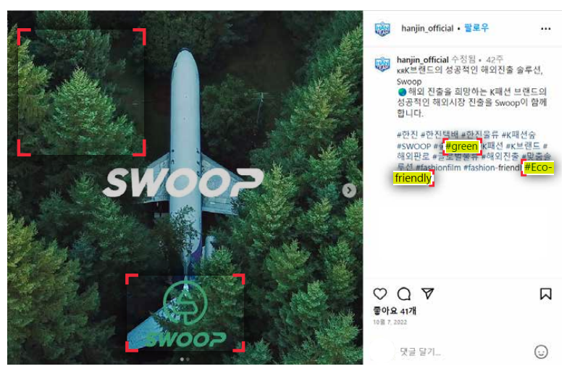588x369 pixels.
Task: Open the emoji picker smiley icon
Action: click(541, 352)
